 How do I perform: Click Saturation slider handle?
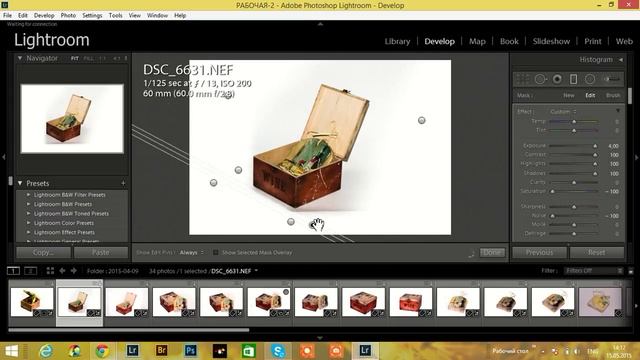553,191
